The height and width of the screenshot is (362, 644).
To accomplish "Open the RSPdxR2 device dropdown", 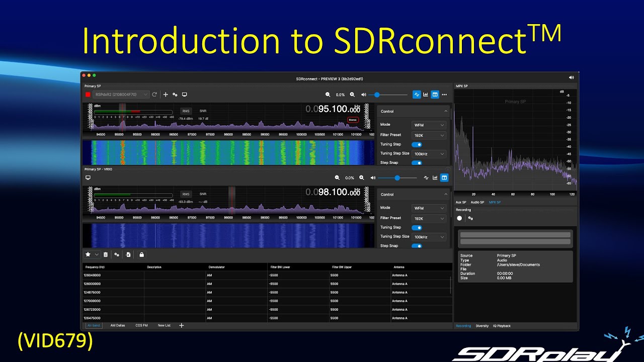I will pyautogui.click(x=121, y=95).
